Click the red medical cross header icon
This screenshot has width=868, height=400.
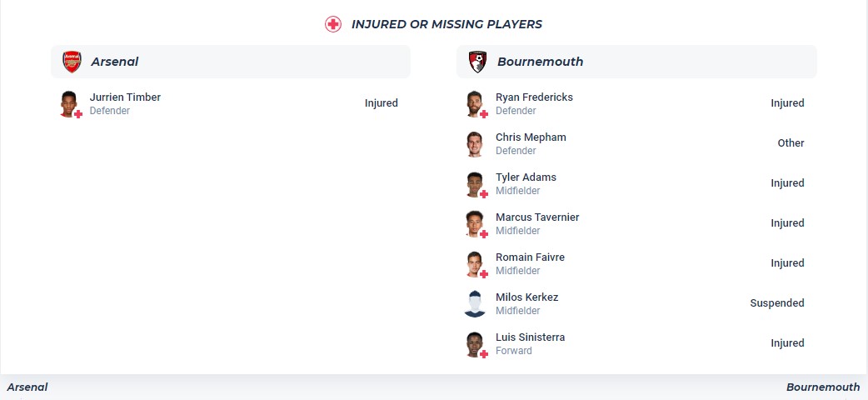[333, 24]
